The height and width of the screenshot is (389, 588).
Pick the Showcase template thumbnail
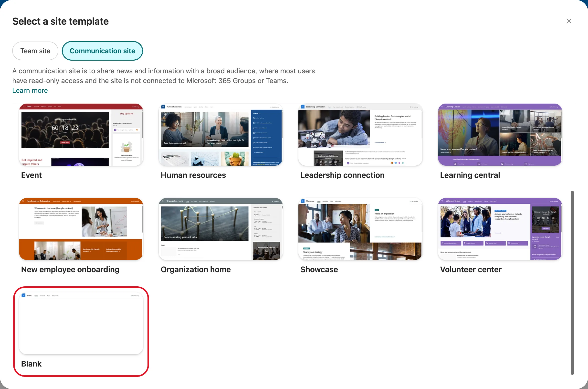click(360, 229)
